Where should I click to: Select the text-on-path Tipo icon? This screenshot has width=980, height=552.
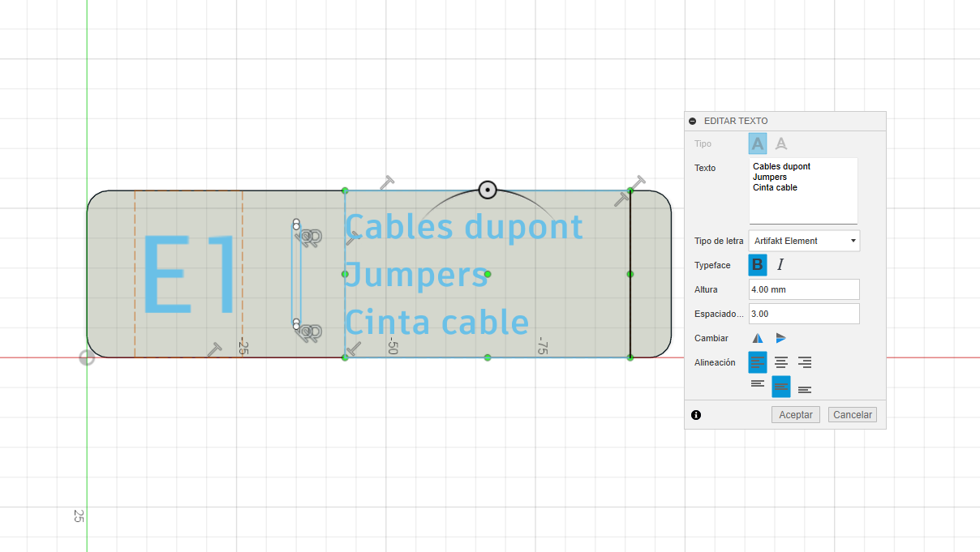click(780, 143)
